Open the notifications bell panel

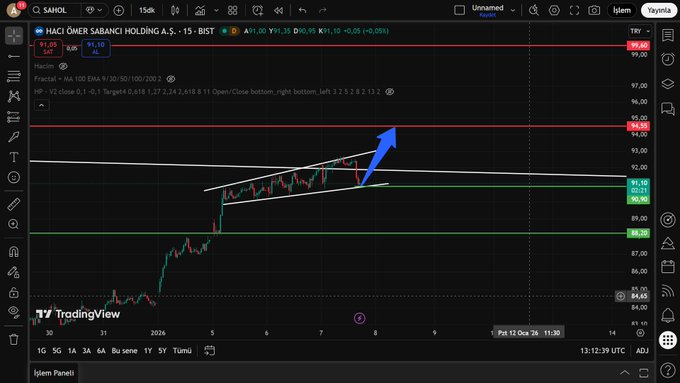pyautogui.click(x=668, y=315)
